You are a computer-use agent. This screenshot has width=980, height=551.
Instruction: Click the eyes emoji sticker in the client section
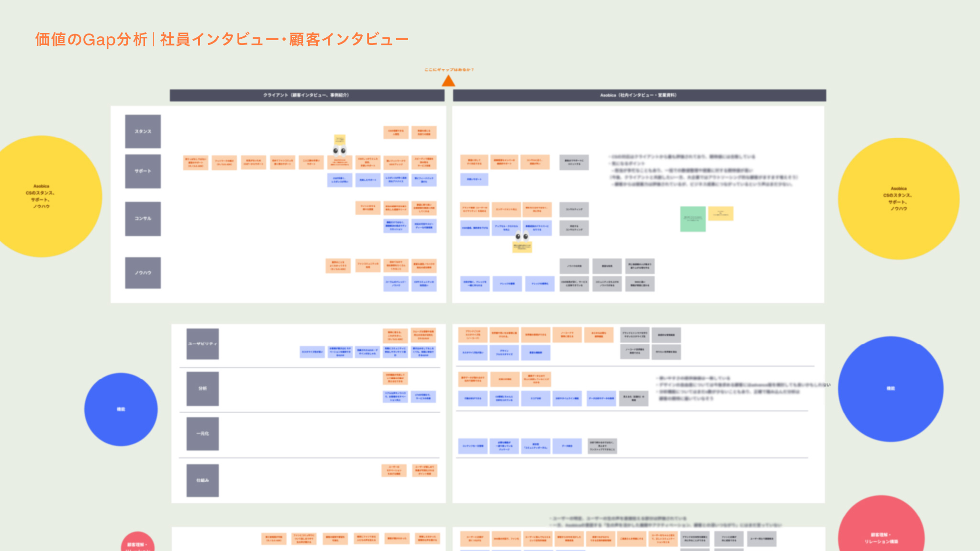tap(338, 151)
